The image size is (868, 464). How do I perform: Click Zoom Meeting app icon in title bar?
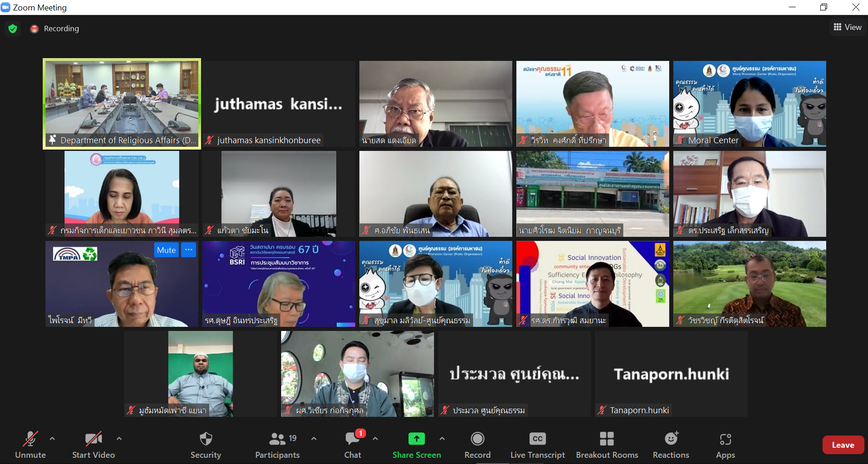6,7
